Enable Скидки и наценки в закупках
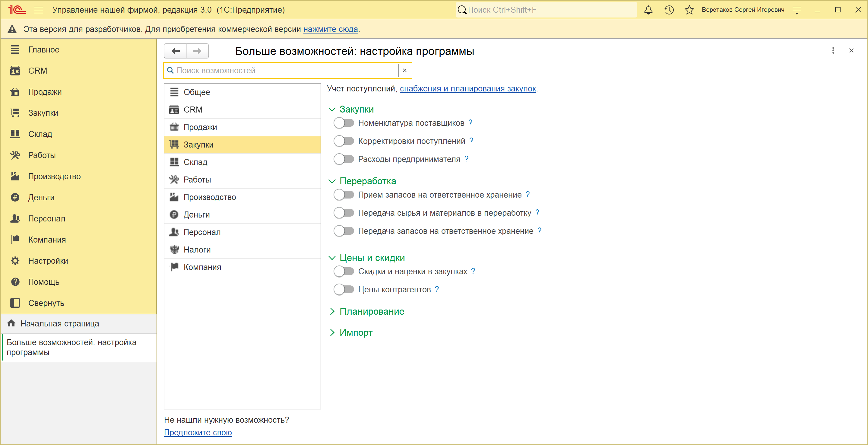The height and width of the screenshot is (445, 868). tap(344, 272)
